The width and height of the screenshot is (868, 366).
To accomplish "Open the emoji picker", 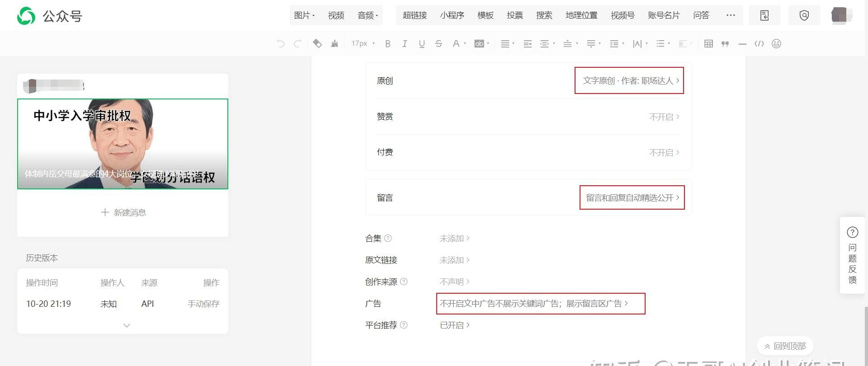I will (776, 44).
